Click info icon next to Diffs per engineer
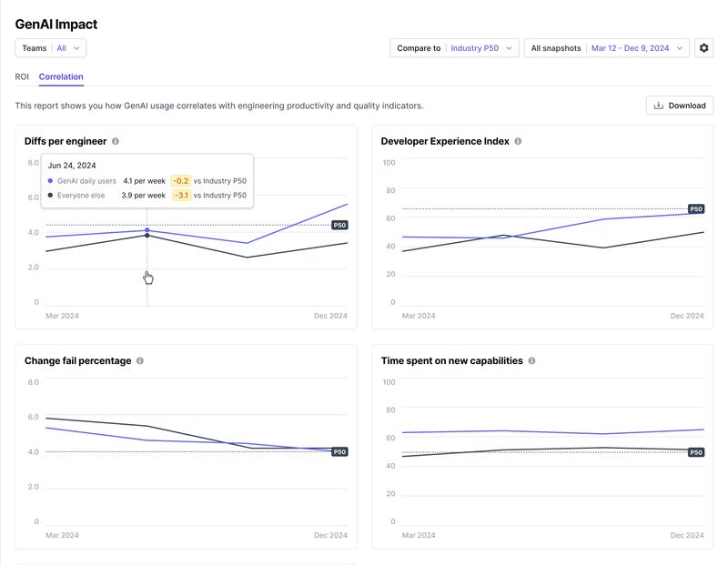This screenshot has height=566, width=728. (x=116, y=141)
